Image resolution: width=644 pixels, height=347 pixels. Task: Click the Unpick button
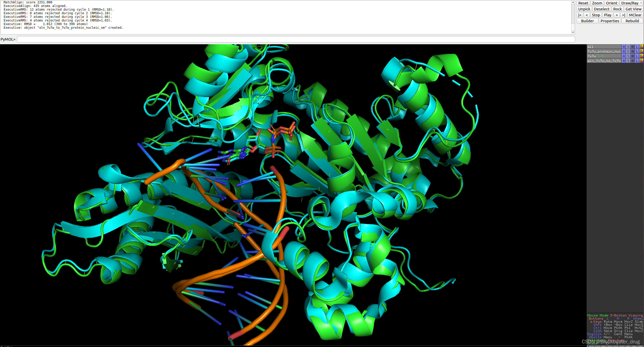[584, 9]
